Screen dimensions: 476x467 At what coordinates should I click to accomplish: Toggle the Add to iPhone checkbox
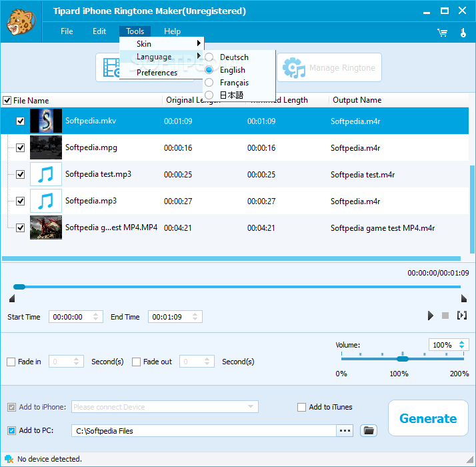[x=11, y=407]
